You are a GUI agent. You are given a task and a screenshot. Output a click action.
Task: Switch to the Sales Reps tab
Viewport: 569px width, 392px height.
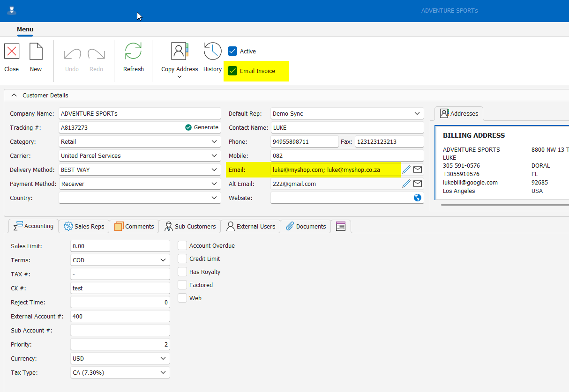(84, 226)
